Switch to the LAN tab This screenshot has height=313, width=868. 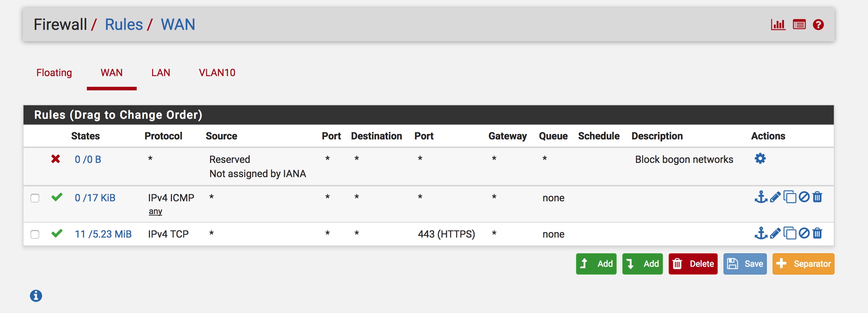pyautogui.click(x=161, y=73)
